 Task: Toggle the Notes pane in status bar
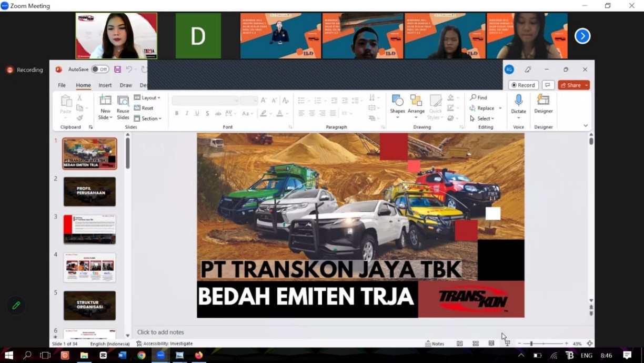pyautogui.click(x=435, y=344)
